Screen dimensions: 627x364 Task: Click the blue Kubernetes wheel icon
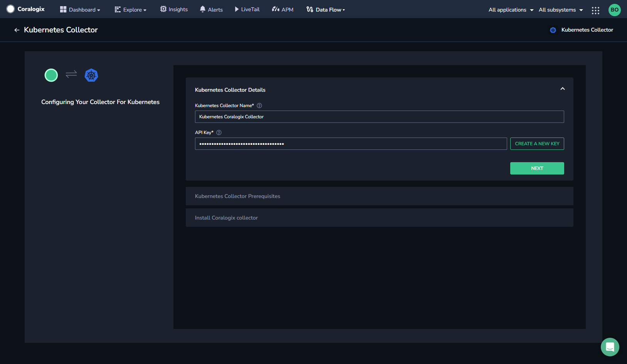click(x=91, y=75)
